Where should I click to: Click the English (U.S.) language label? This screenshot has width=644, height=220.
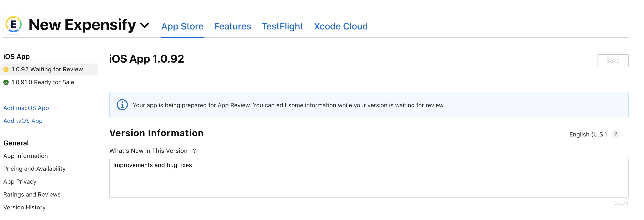coord(588,134)
